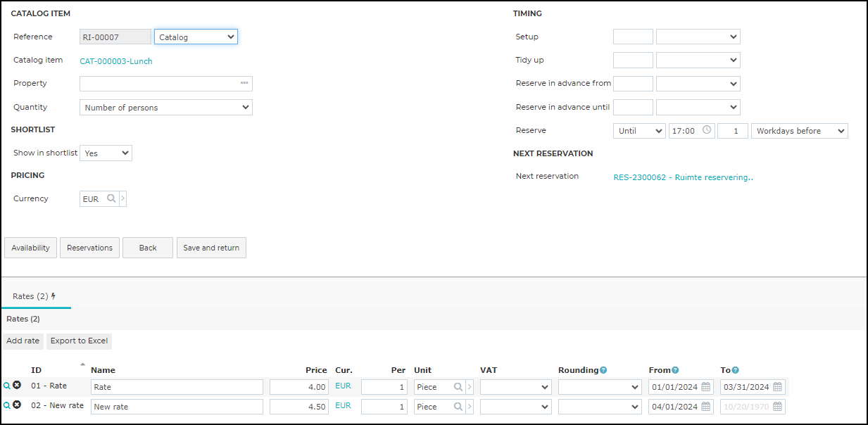The height and width of the screenshot is (425, 868).
Task: Sort by the ID column header
Action: (x=37, y=370)
